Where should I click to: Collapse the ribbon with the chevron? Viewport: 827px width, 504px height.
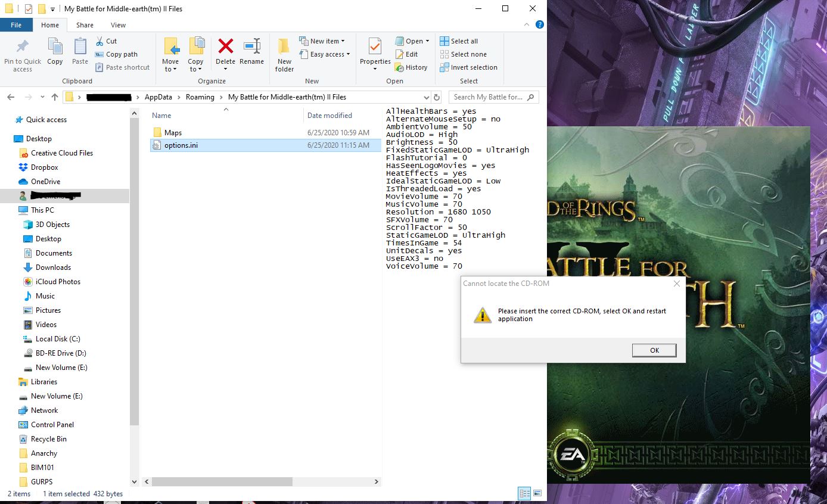(527, 25)
